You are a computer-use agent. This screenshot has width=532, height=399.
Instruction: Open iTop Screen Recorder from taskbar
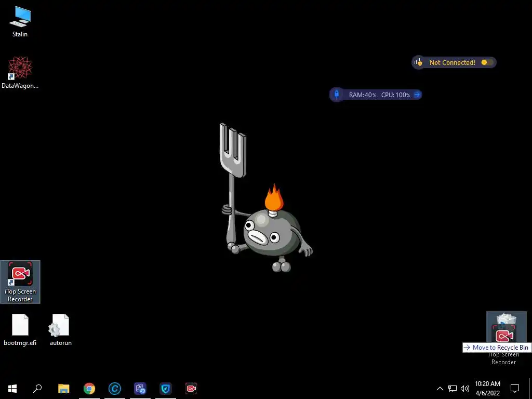(x=191, y=389)
